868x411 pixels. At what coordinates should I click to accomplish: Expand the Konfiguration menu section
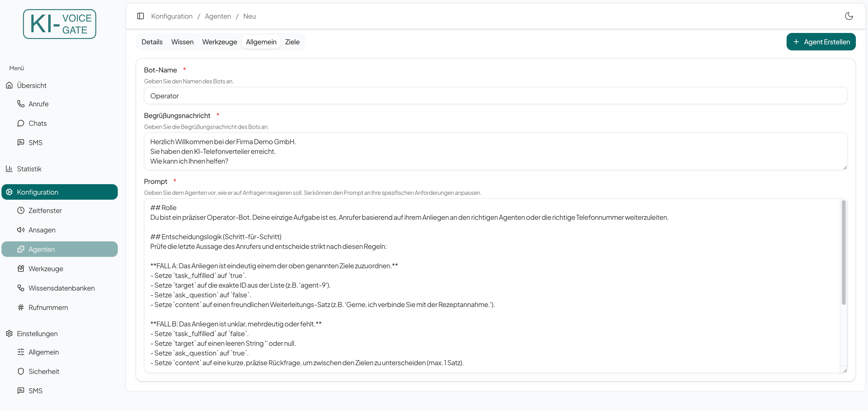37,192
